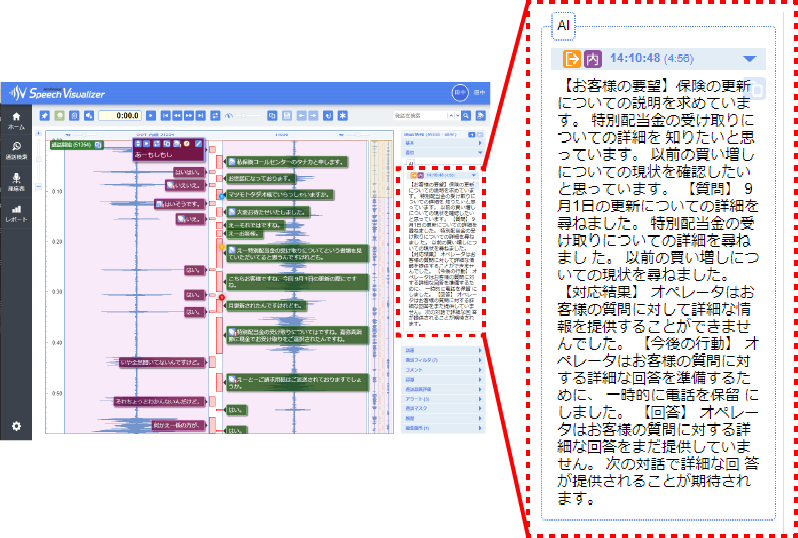Click copy icon beside 通話開始 (51354)

pyautogui.click(x=98, y=145)
